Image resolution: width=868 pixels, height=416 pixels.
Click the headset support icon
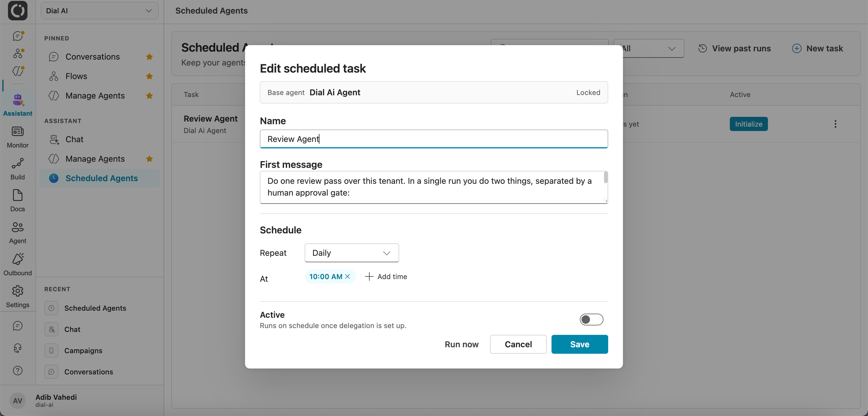click(x=17, y=348)
